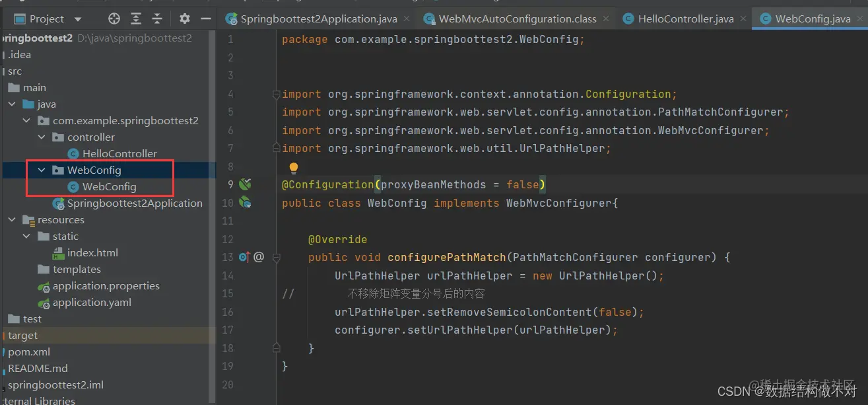Click the fold end marker on import line 7
The image size is (868, 405).
(x=277, y=149)
